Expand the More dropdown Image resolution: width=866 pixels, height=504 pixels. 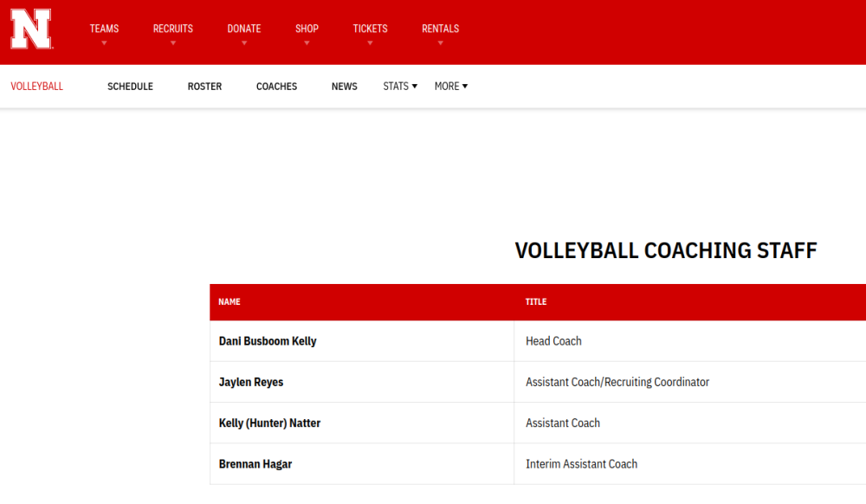(450, 87)
